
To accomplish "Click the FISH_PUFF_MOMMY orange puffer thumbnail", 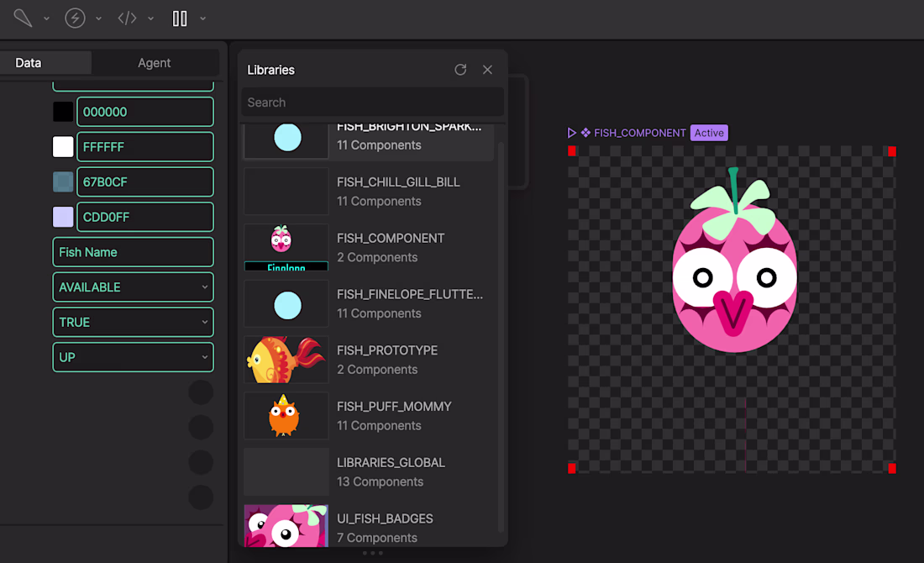I will [x=286, y=416].
